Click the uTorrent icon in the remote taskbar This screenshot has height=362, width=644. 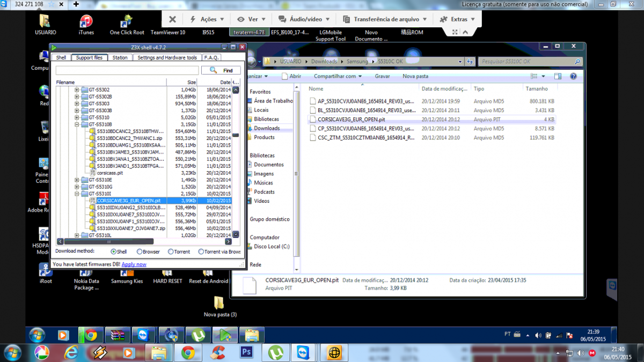(198, 336)
